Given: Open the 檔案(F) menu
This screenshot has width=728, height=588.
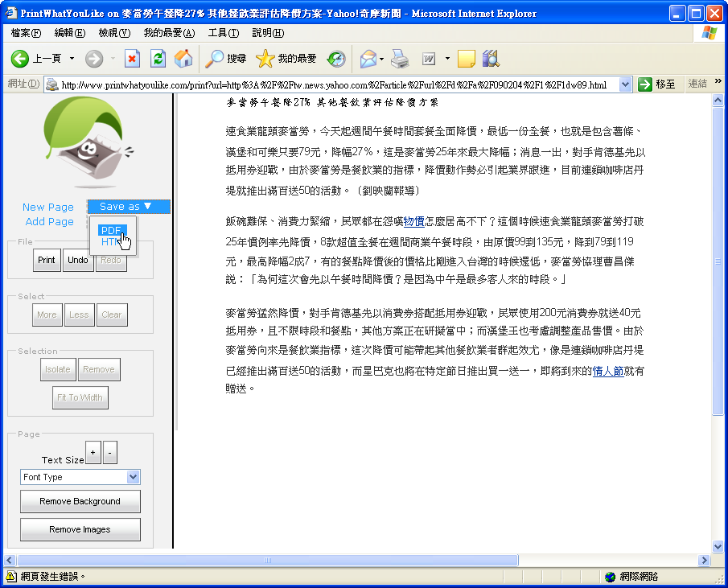Looking at the screenshot, I should pyautogui.click(x=26, y=33).
